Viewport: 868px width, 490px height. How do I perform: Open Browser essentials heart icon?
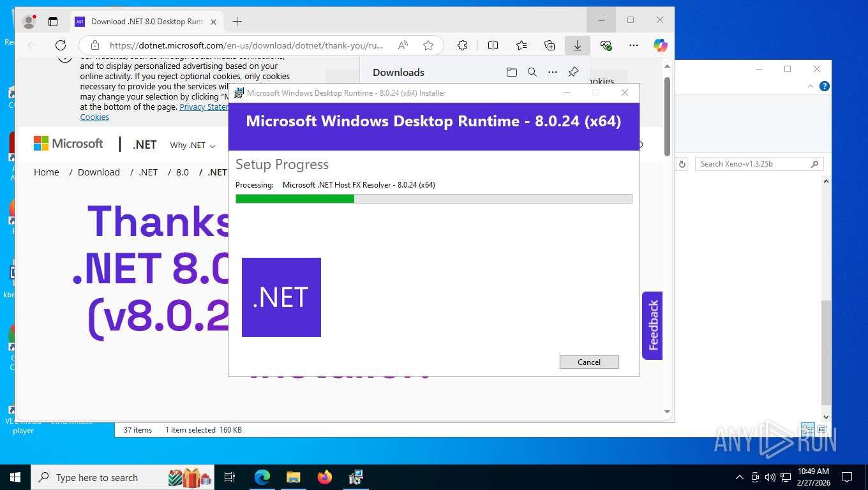606,45
